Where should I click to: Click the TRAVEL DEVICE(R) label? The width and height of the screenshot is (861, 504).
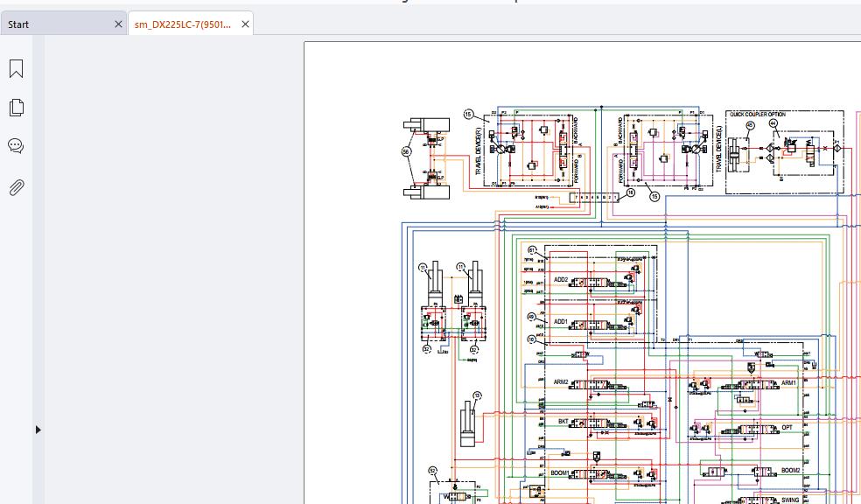(x=478, y=151)
